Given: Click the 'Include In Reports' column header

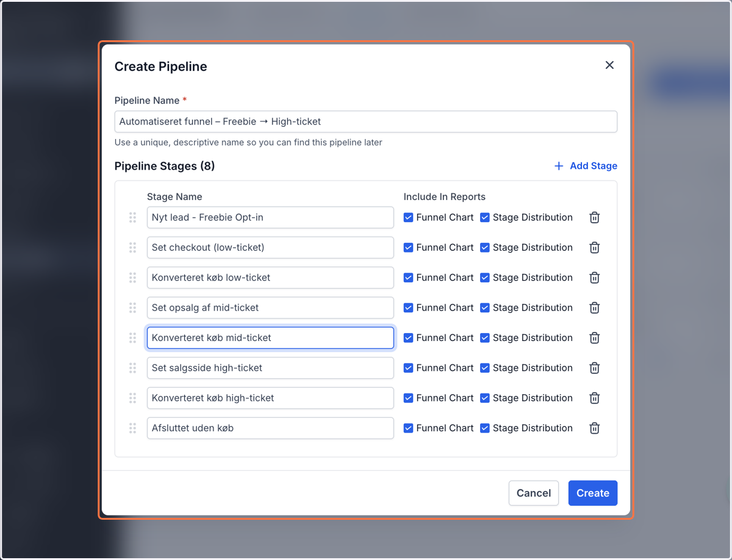Looking at the screenshot, I should 445,197.
